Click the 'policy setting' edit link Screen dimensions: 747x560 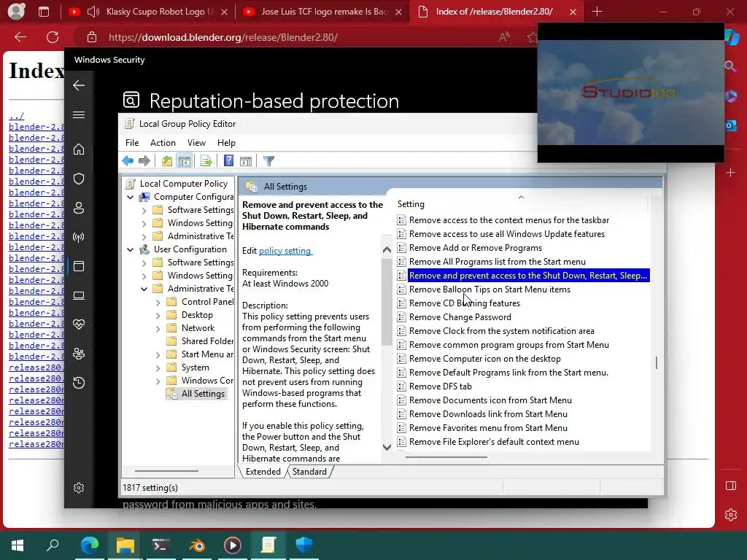[285, 251]
